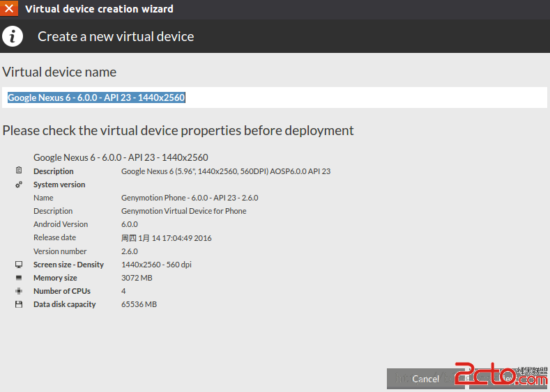Click the window title 'Virtual device creation wizard'

coord(99,9)
